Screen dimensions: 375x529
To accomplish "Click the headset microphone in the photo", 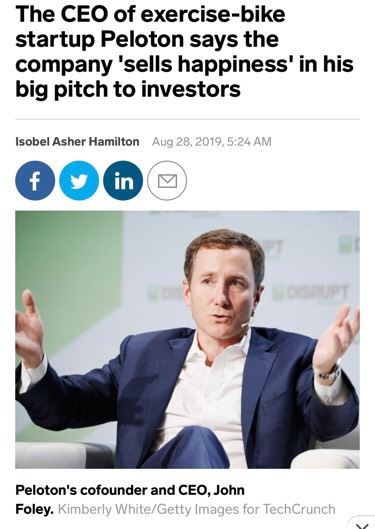I will pos(246,323).
